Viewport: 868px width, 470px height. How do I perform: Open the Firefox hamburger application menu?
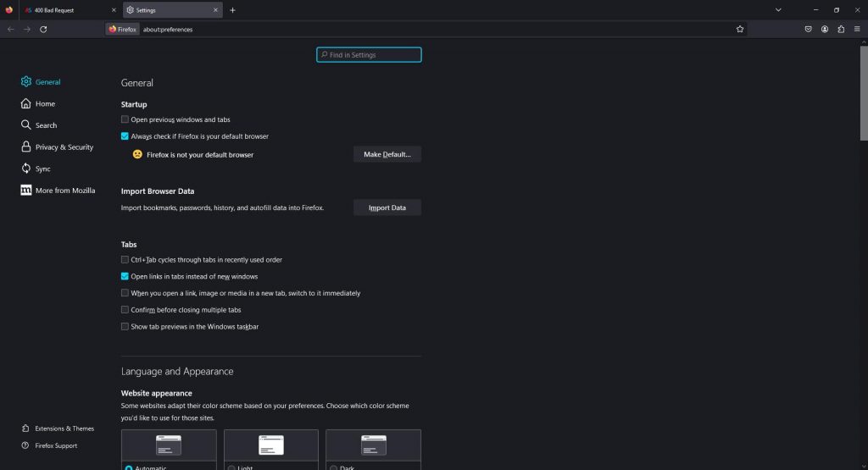tap(856, 29)
